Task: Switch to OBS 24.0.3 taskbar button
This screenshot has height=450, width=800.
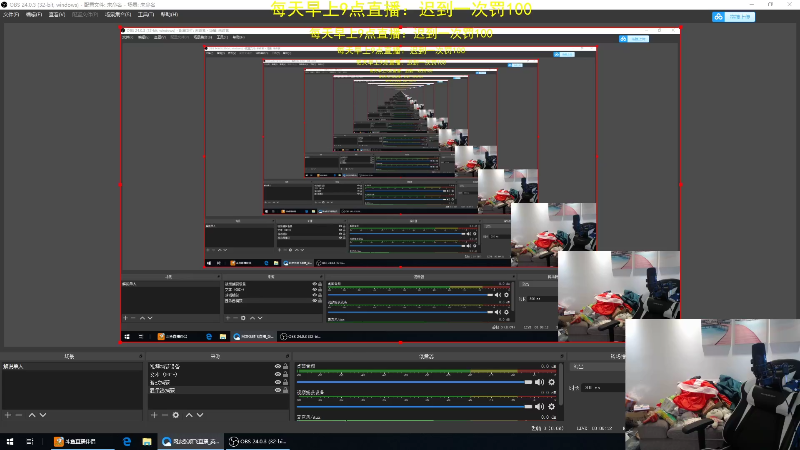Action: pyautogui.click(x=257, y=441)
